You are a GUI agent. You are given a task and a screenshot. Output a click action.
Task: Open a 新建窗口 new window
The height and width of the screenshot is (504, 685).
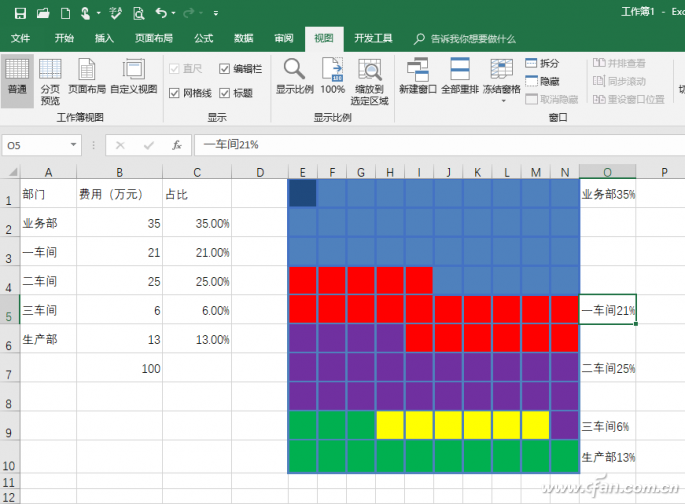coord(418,77)
